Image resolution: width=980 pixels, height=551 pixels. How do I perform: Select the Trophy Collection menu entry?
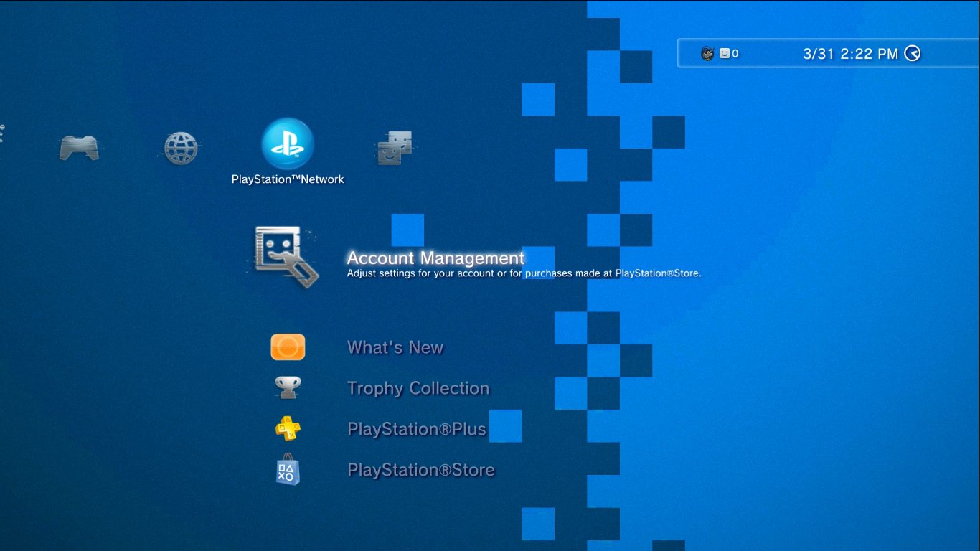click(x=418, y=388)
